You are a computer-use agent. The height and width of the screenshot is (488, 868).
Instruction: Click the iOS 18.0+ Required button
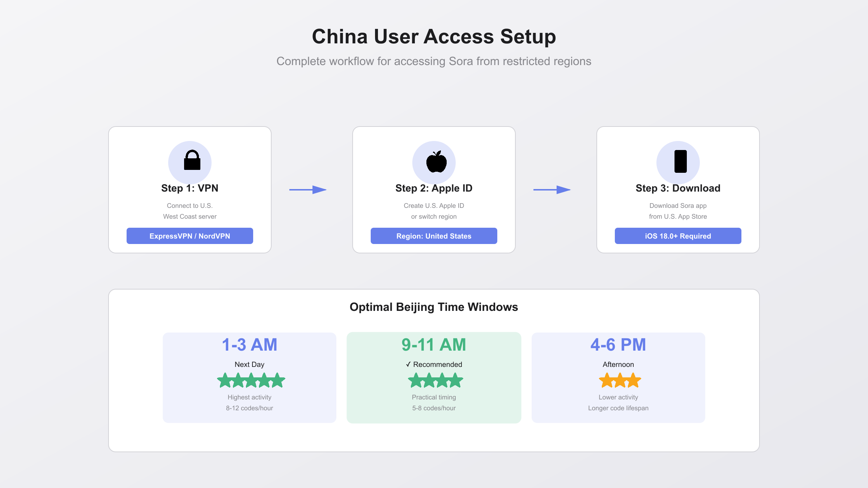[x=678, y=236]
